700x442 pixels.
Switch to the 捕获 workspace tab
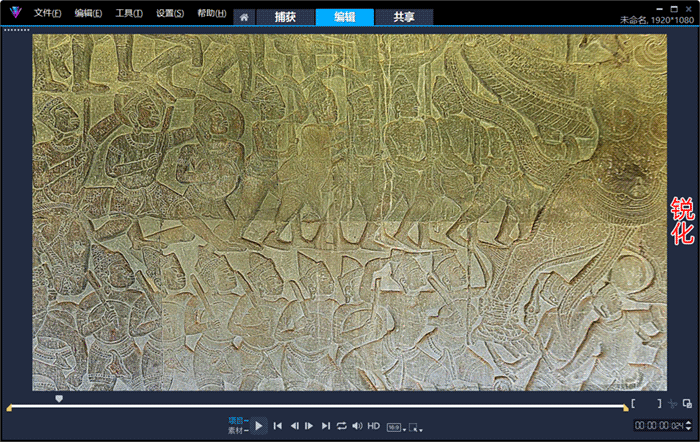(285, 17)
